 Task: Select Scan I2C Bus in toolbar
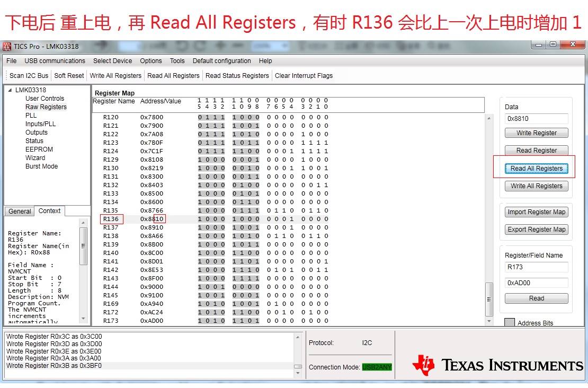29,75
